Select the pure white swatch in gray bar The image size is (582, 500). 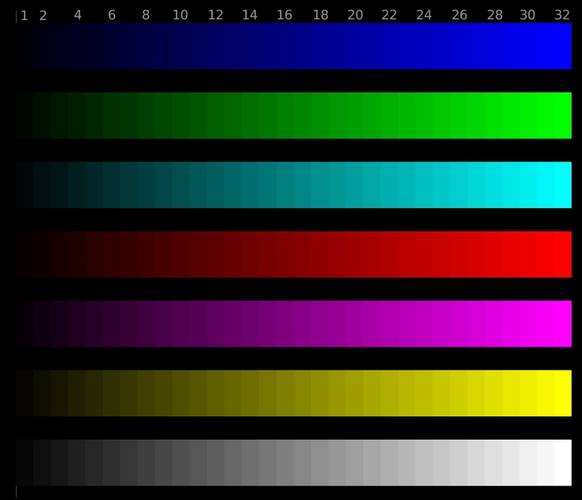563,463
